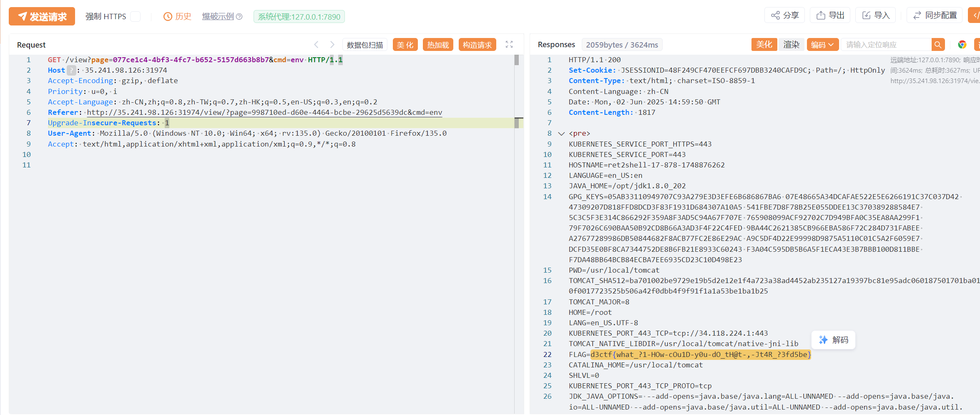This screenshot has height=415, width=980.
Task: Toggle the 强制 HTTPS checkbox
Action: click(135, 16)
